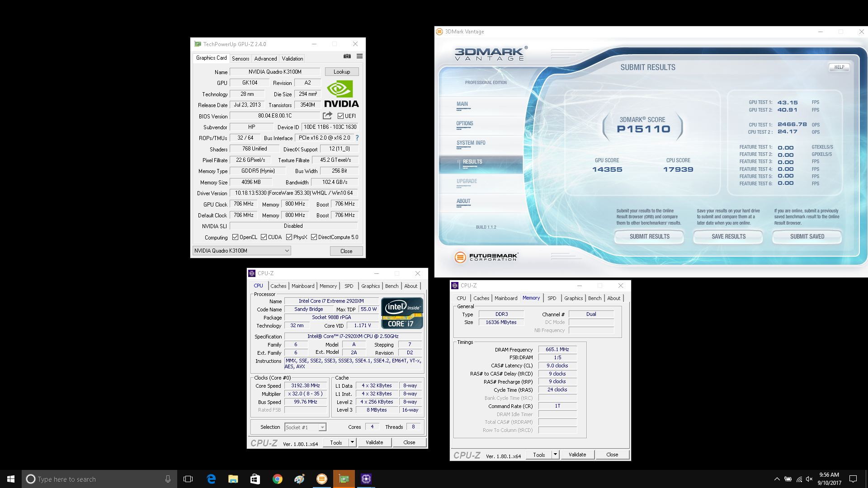The image size is (868, 488).
Task: Click the Futuremark Corporation logo
Action: coord(486,257)
